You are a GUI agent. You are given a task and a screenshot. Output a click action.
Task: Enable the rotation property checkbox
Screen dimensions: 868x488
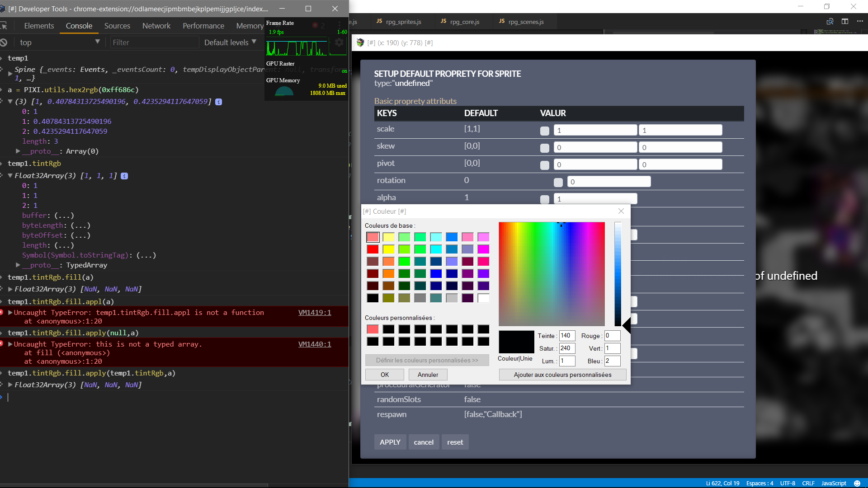point(558,182)
